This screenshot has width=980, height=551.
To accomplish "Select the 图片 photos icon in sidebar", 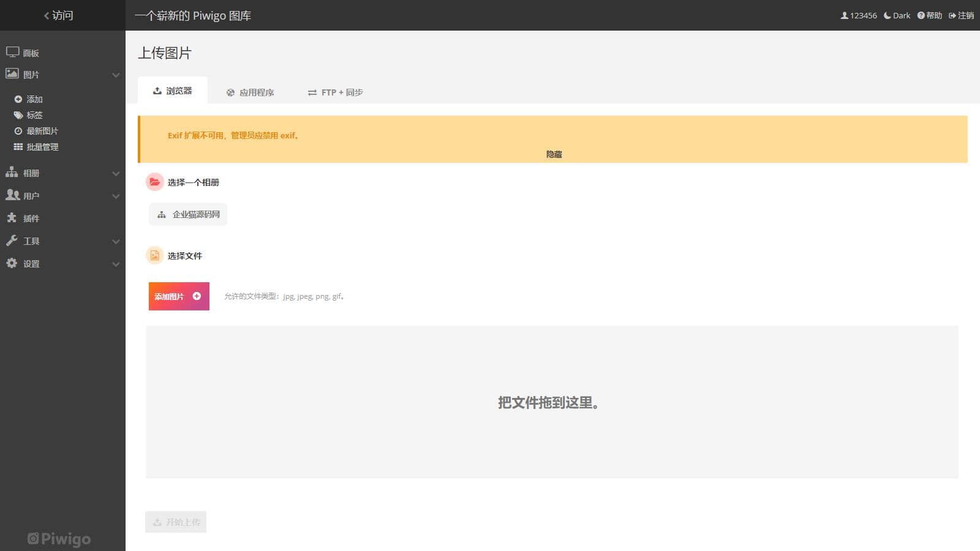I will point(12,74).
